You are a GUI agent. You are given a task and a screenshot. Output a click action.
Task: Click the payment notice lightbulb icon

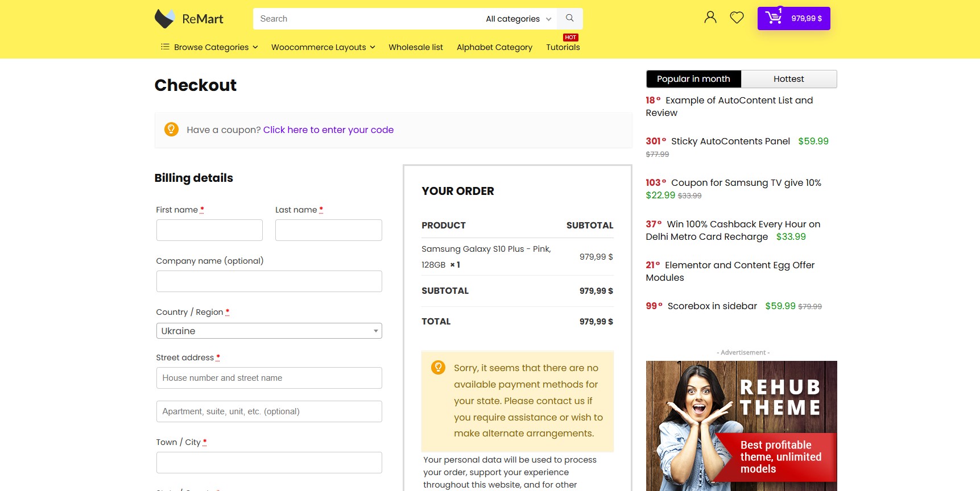[438, 367]
